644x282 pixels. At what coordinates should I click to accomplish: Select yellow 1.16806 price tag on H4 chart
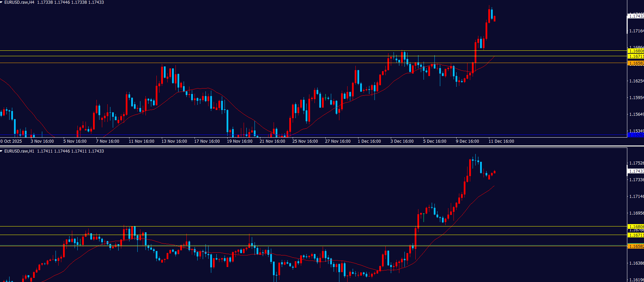pyautogui.click(x=635, y=51)
